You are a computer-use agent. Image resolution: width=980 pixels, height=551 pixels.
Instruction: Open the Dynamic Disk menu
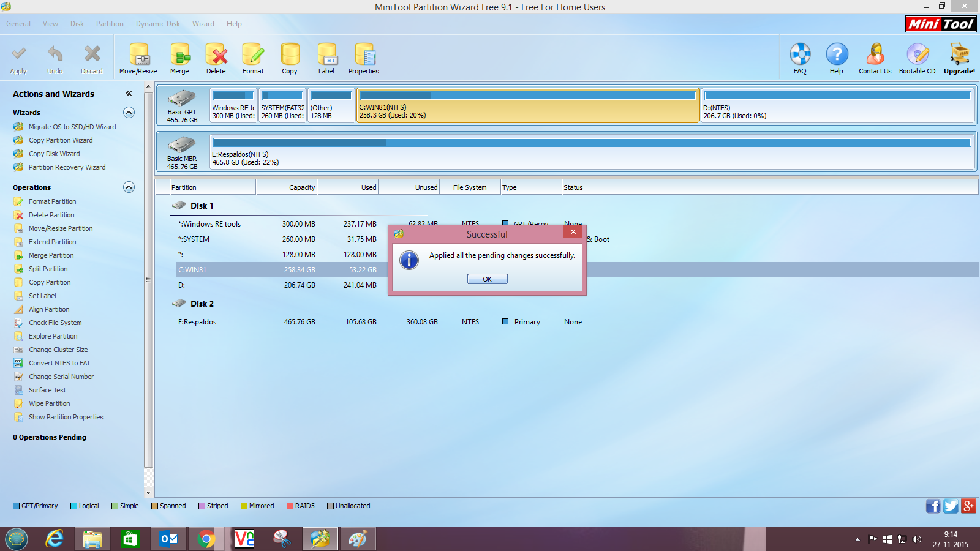tap(158, 24)
